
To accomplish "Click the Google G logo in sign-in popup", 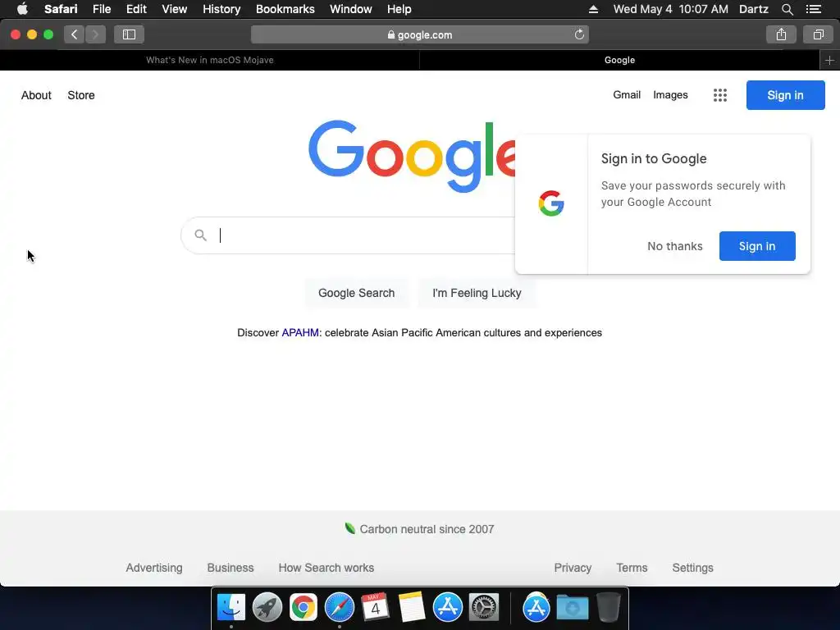I will pyautogui.click(x=551, y=203).
